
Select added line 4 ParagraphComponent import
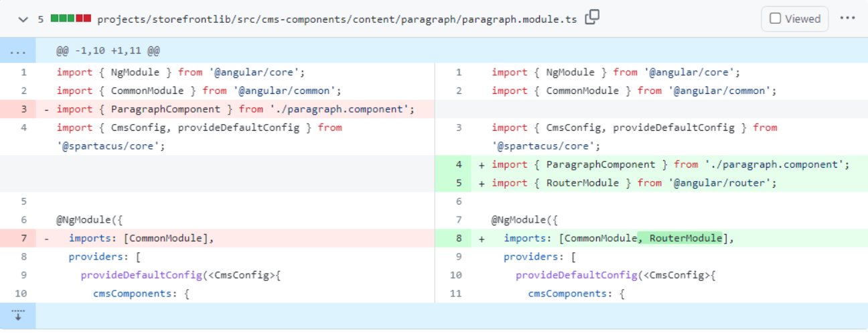(670, 164)
